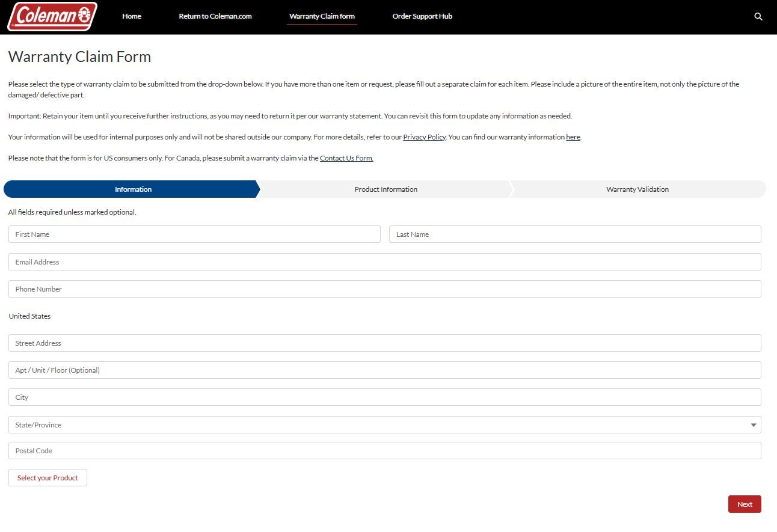Open the Contact Us Form link
Screen dimensions: 777x532
(346, 157)
